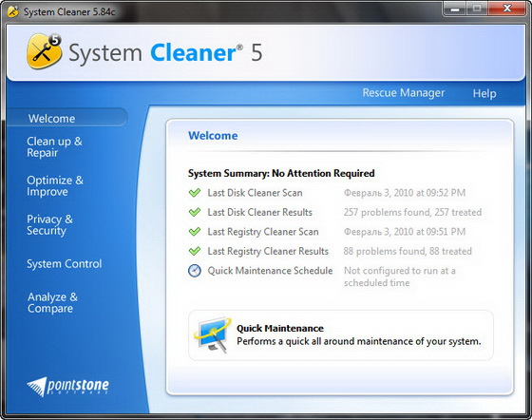Open the System Control section
The height and width of the screenshot is (420, 532).
(65, 263)
